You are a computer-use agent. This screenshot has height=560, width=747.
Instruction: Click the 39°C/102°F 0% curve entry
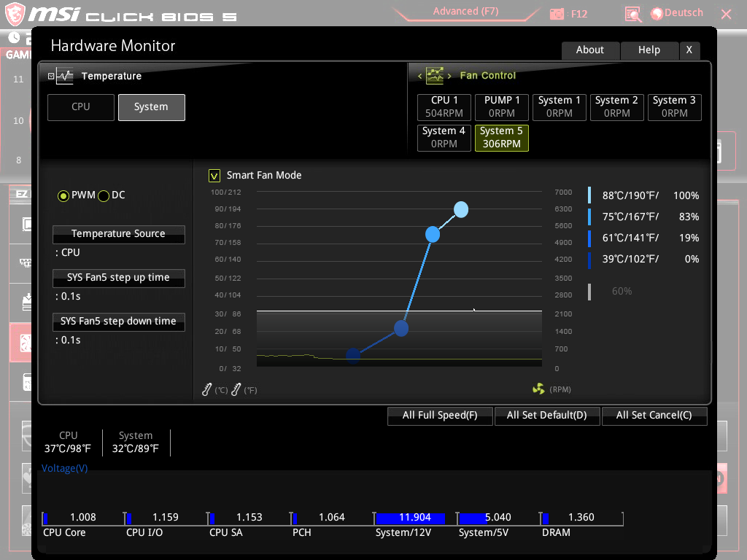pyautogui.click(x=644, y=259)
